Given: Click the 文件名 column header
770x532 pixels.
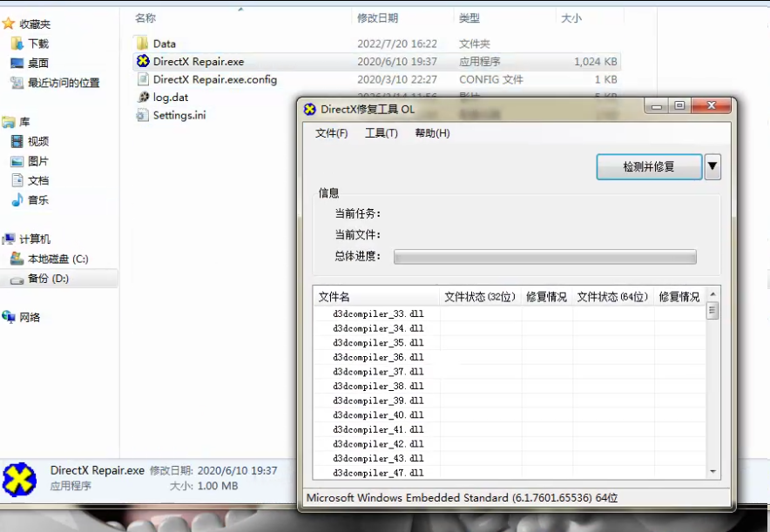Looking at the screenshot, I should point(376,296).
